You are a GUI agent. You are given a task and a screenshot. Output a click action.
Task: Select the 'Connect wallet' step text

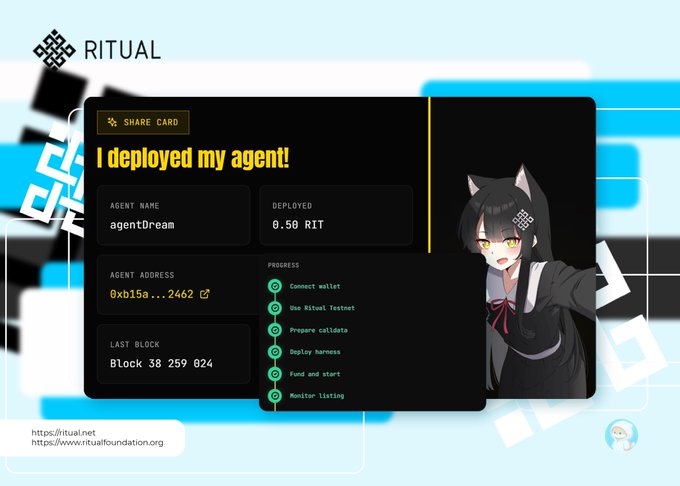click(315, 286)
